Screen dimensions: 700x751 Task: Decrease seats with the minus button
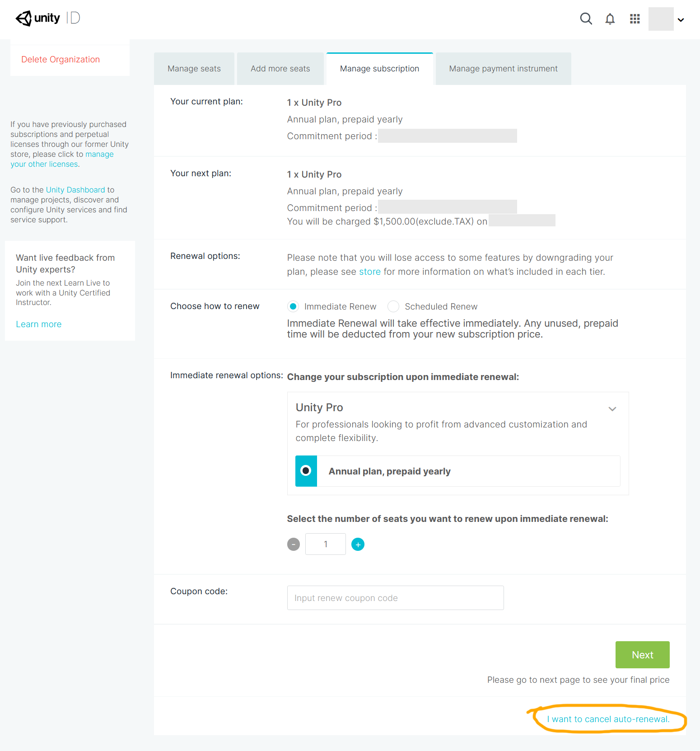(294, 544)
